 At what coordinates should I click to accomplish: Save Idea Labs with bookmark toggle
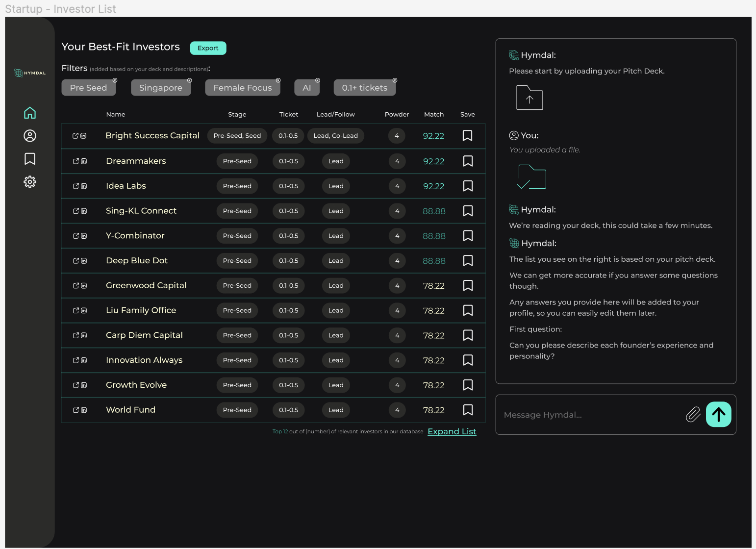tap(468, 186)
